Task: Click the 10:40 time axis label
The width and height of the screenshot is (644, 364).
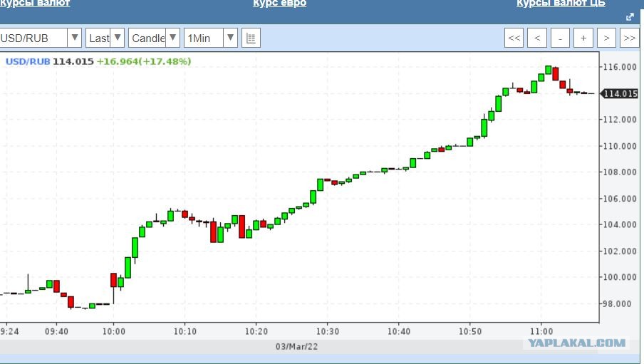Action: (x=399, y=331)
